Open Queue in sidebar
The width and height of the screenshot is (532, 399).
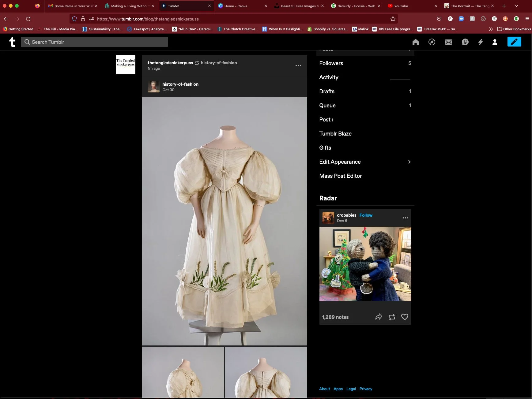[365, 106]
